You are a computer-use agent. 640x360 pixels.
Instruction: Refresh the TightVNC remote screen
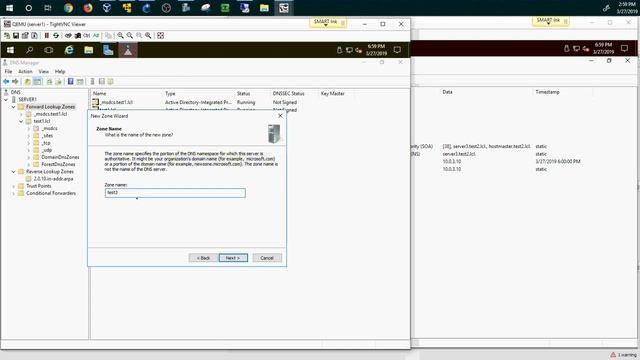(x=56, y=36)
